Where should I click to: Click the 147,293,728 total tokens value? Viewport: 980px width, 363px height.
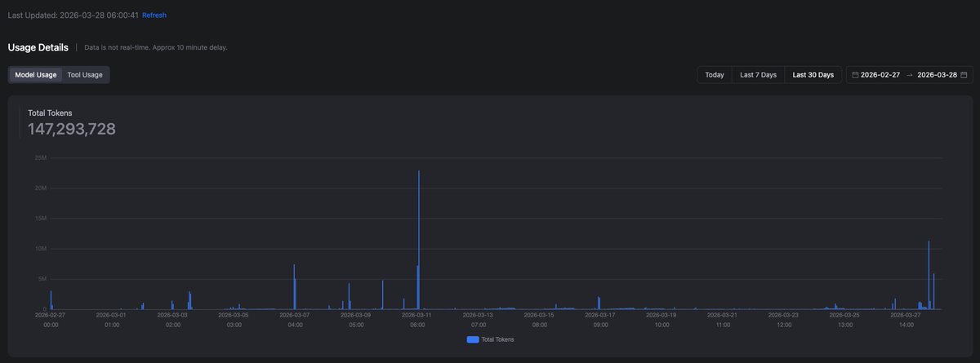[x=72, y=128]
